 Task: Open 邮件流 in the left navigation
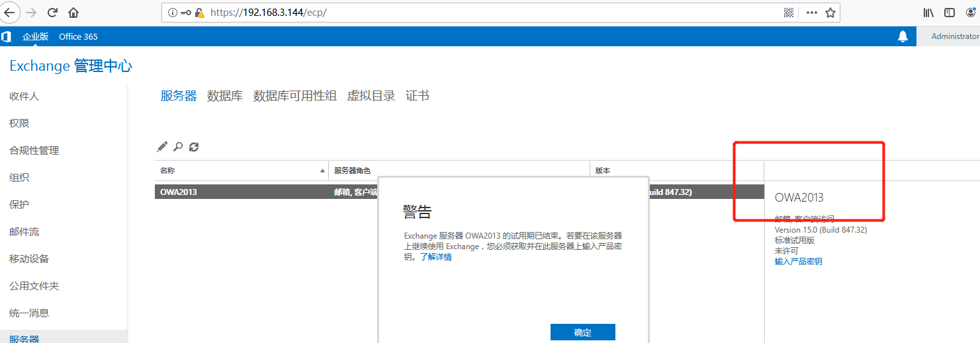pyautogui.click(x=24, y=231)
